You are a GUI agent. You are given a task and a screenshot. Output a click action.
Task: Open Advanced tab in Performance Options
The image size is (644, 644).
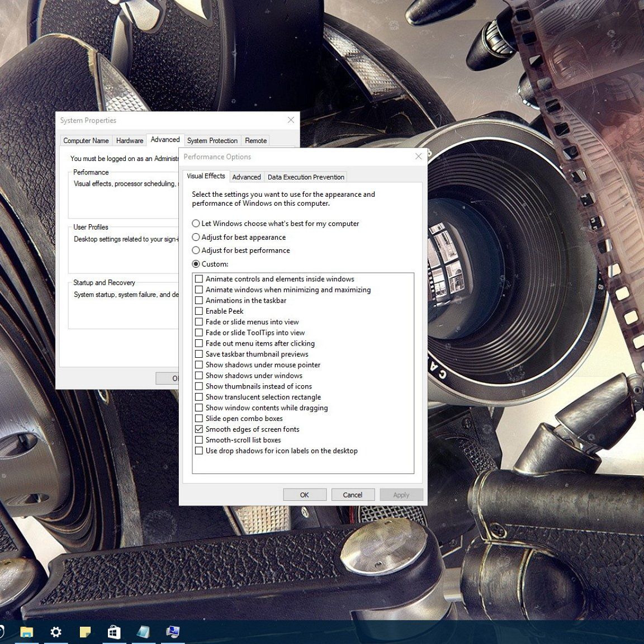point(247,177)
